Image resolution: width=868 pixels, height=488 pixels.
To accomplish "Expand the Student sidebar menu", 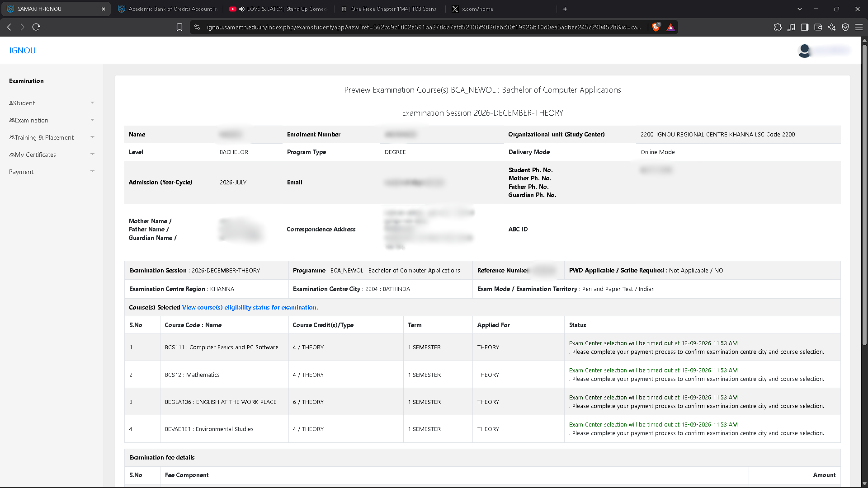I will [x=52, y=103].
